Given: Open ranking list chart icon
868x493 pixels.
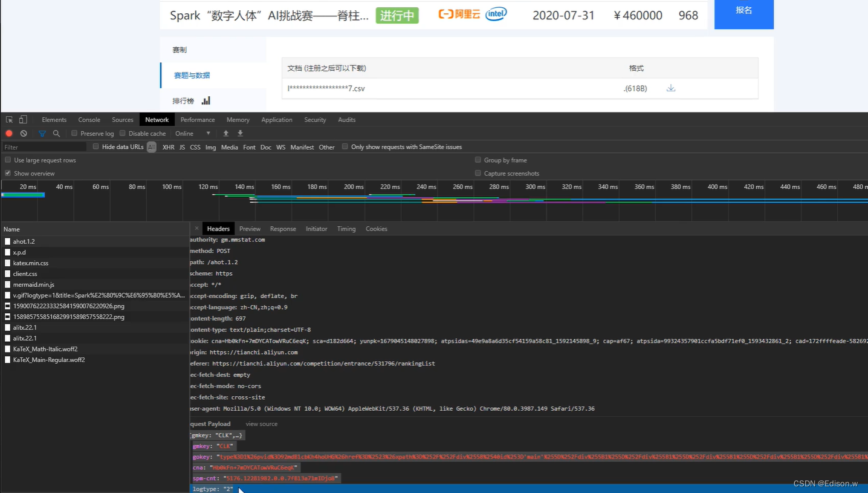Looking at the screenshot, I should [206, 100].
